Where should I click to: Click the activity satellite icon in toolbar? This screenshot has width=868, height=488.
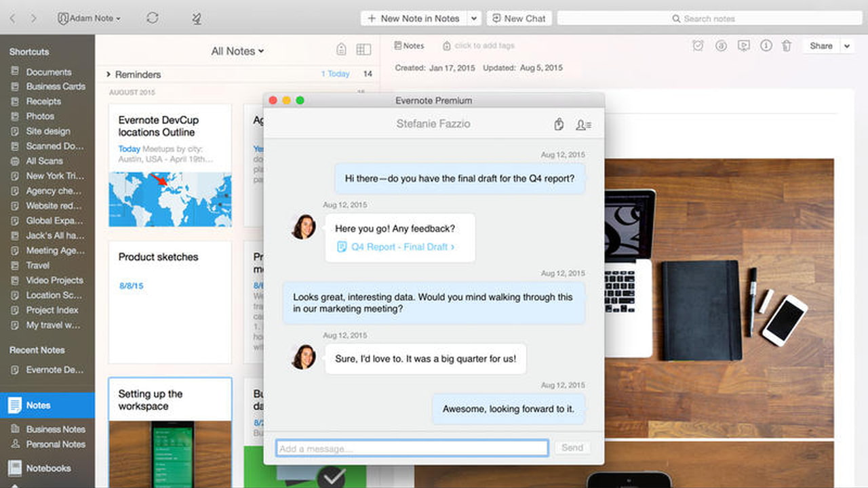pos(197,18)
